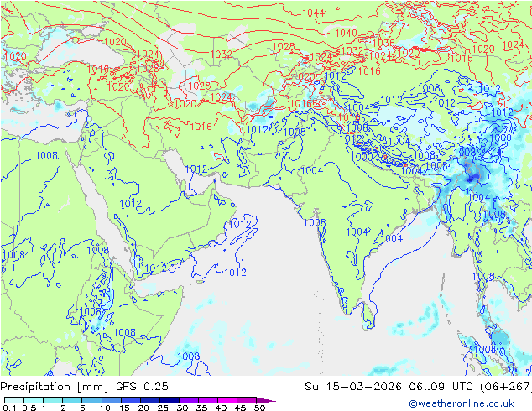
Task: Click the 1040 isobar pressure label
Action: coord(346,34)
